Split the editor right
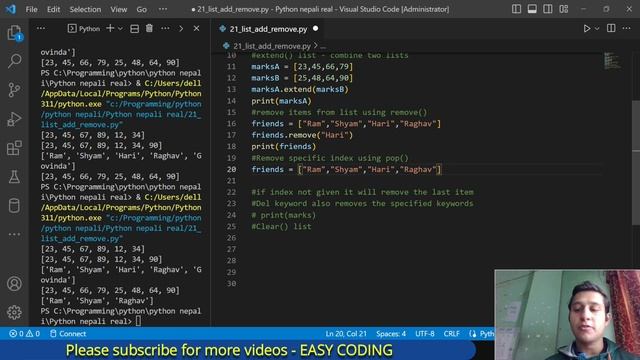Screen dimensions: 640x360 (x=611, y=28)
